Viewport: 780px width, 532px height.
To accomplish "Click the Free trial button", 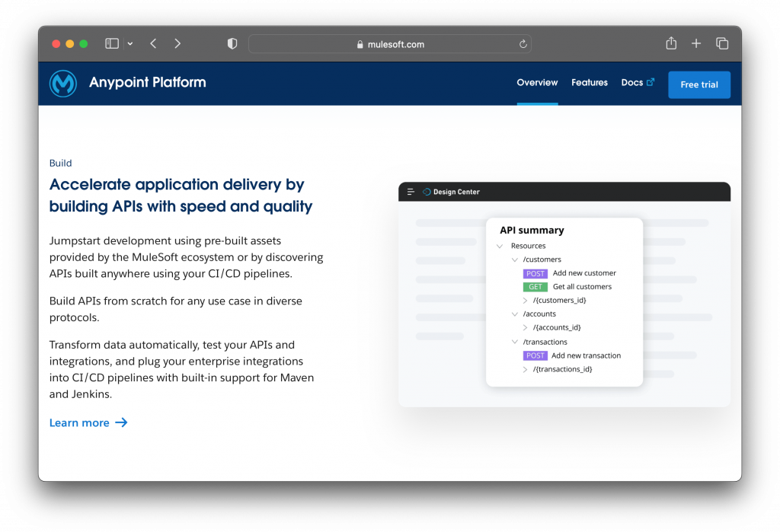I will (x=699, y=84).
